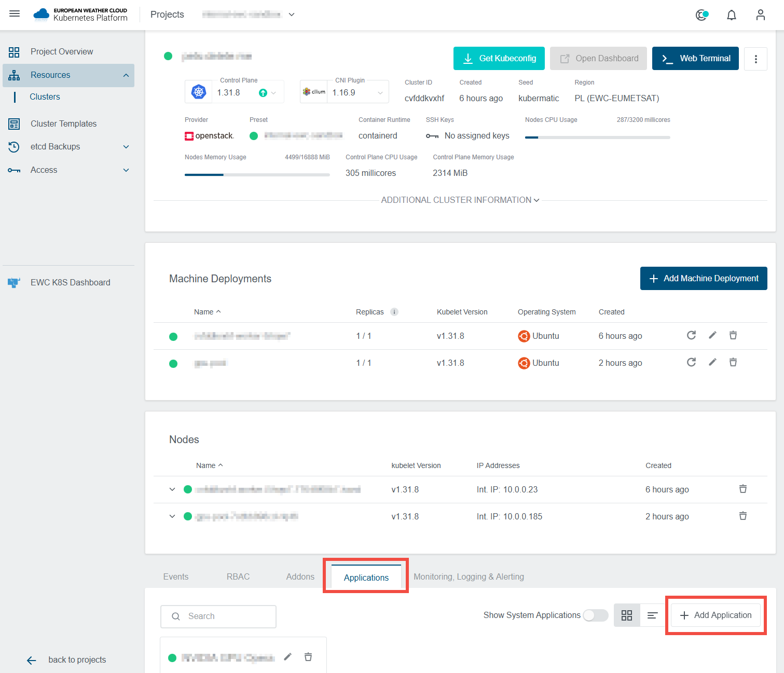The image size is (784, 673).
Task: Delete the installed application card
Action: point(308,657)
